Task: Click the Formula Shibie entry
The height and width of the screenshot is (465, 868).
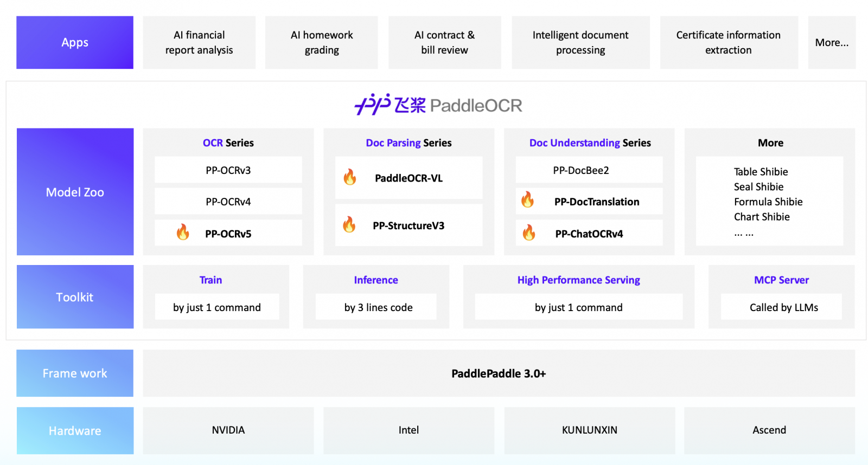Action: tap(768, 202)
